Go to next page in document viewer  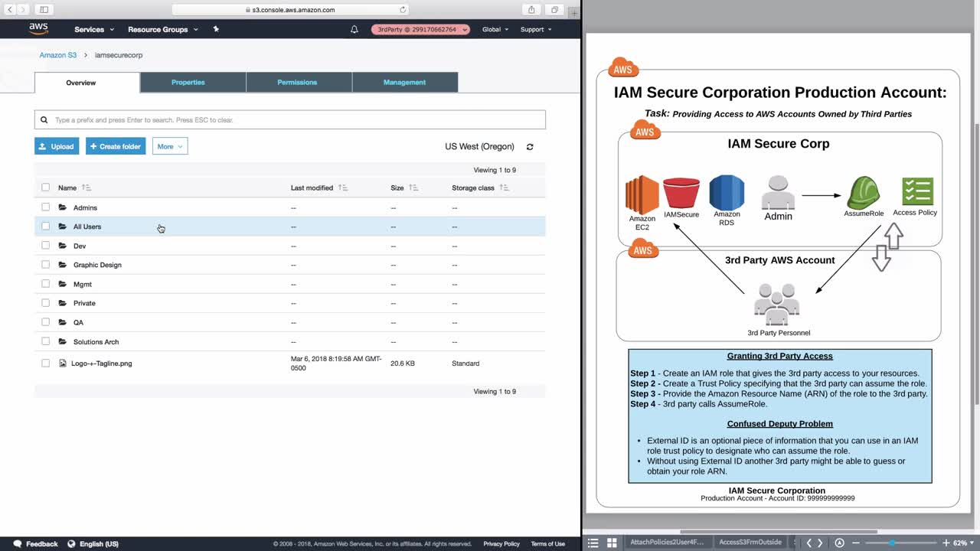click(820, 543)
